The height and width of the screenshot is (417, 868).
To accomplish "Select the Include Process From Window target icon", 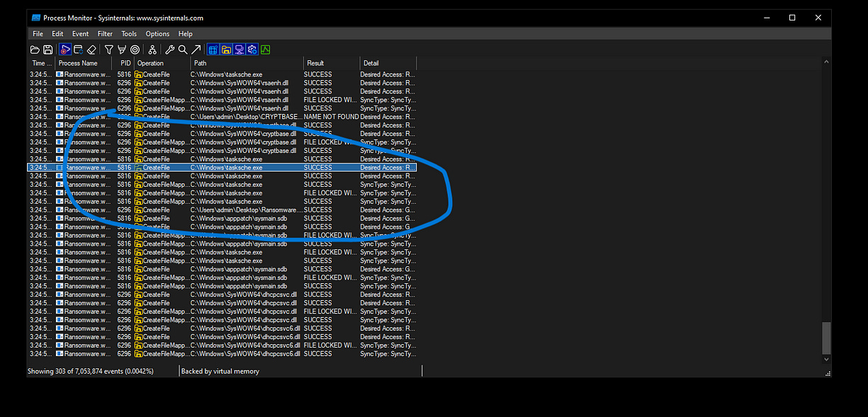I will coord(135,50).
